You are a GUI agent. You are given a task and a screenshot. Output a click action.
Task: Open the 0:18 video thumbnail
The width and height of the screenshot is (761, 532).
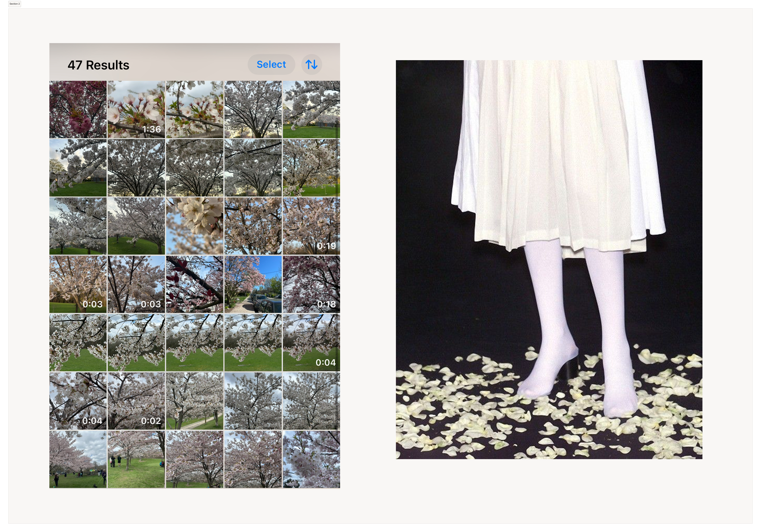(x=311, y=284)
